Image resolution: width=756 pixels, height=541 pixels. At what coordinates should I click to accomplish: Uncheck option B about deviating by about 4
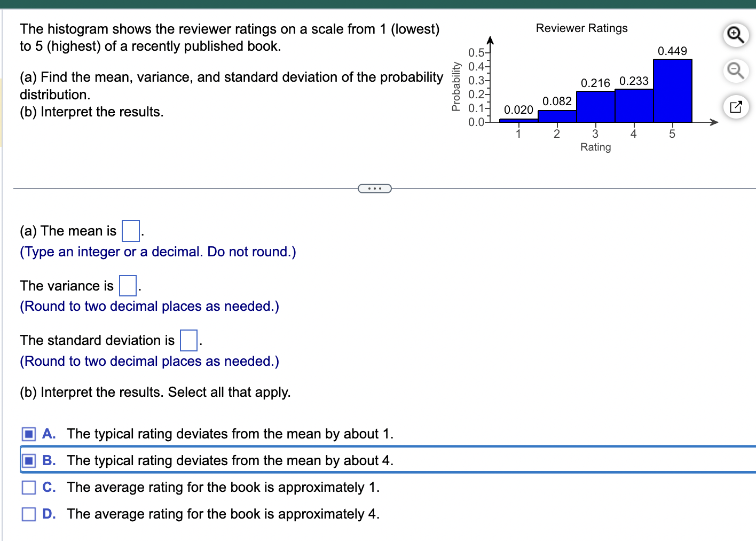[x=28, y=460]
